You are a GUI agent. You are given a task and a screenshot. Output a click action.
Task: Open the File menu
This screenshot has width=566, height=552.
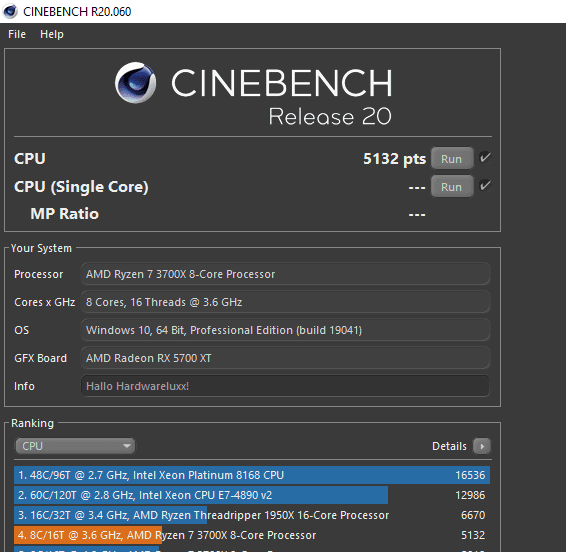coord(17,34)
